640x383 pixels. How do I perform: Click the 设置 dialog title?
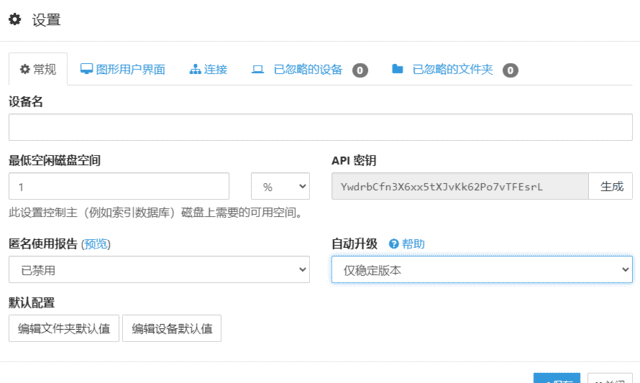tap(46, 20)
